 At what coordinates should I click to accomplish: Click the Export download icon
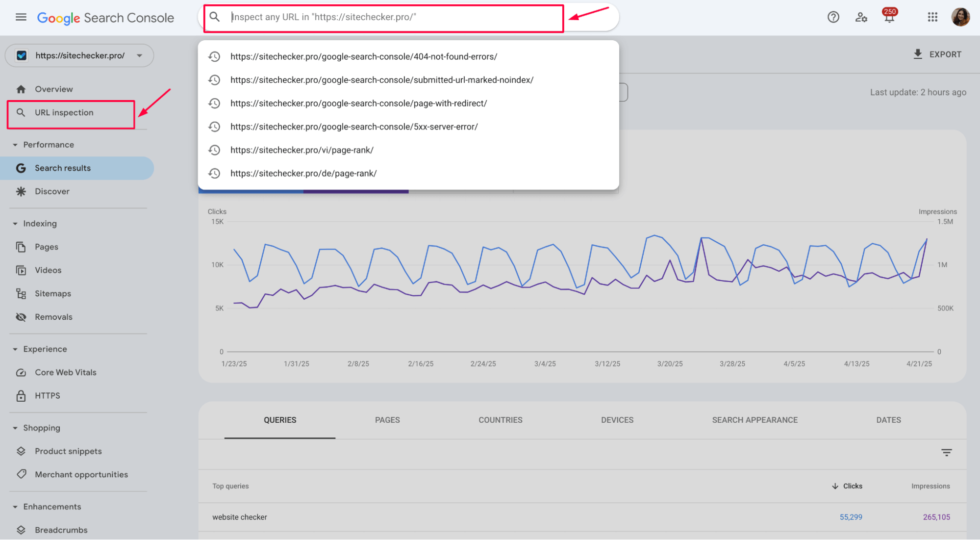pyautogui.click(x=918, y=54)
